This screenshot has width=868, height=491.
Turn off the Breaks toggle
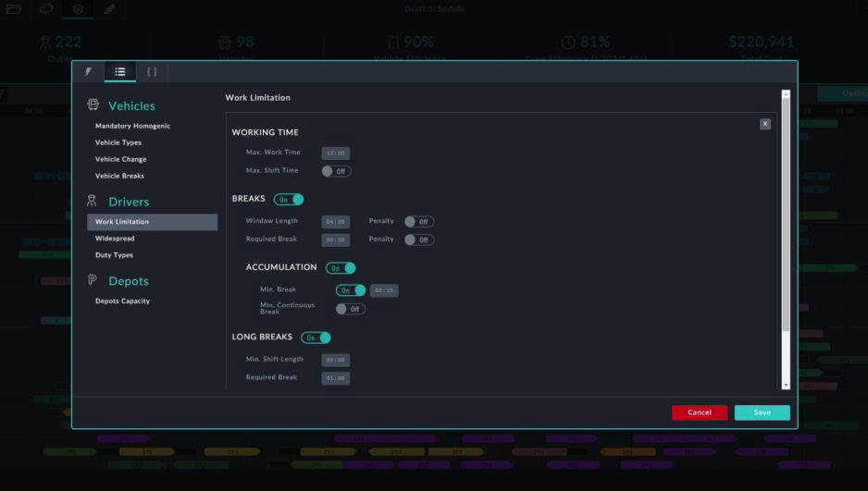pyautogui.click(x=289, y=199)
